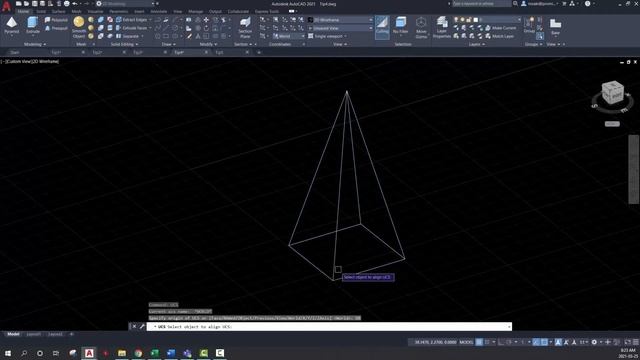
Task: Open the World UCS dropdown
Action: [x=289, y=36]
